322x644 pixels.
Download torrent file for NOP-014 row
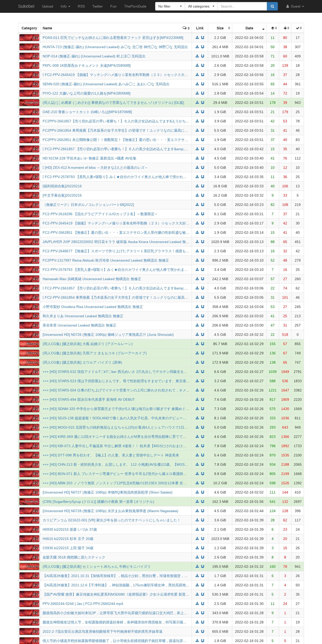tap(197, 56)
